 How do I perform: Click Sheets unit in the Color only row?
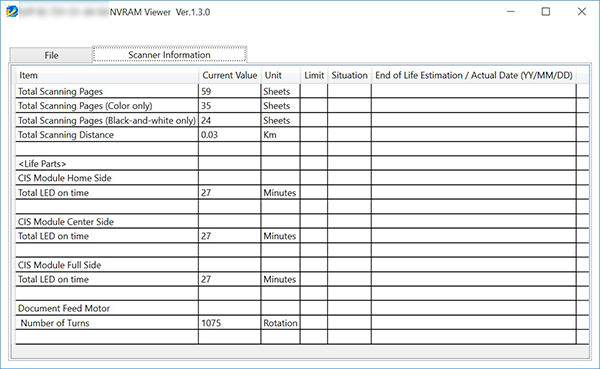pyautogui.click(x=277, y=106)
